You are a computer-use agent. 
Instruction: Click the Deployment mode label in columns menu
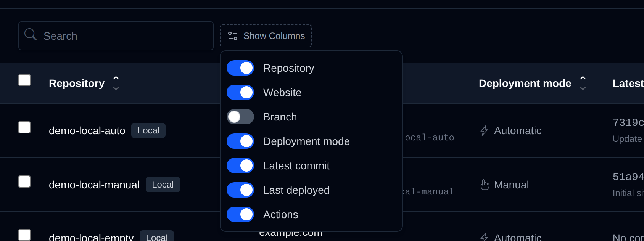click(x=306, y=141)
